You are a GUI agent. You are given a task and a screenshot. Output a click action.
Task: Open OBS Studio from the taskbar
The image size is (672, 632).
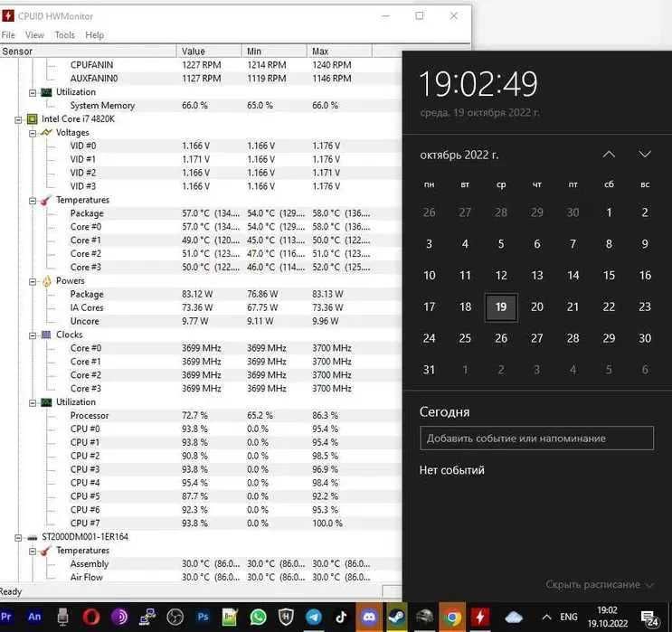(x=175, y=617)
